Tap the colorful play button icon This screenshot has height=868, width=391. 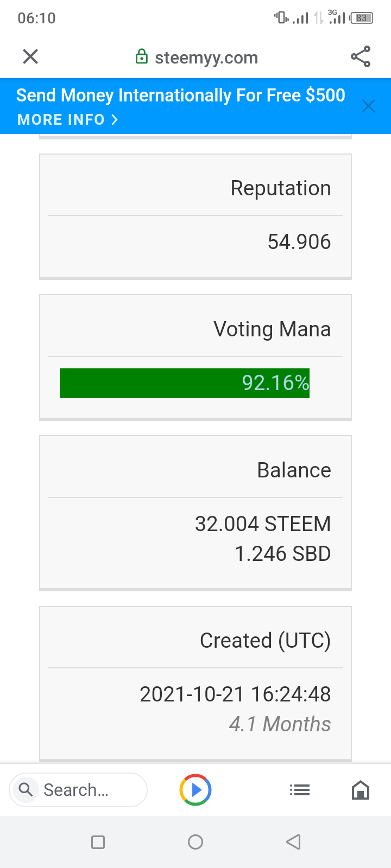point(195,790)
